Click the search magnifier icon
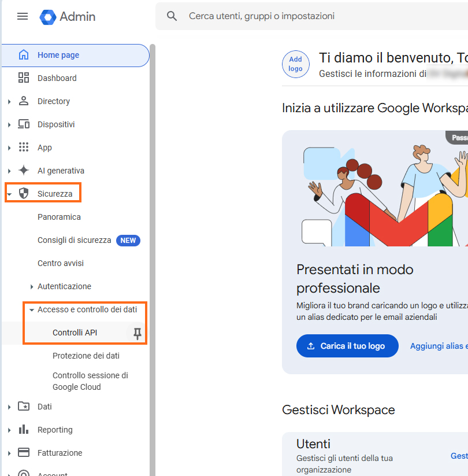 click(x=172, y=16)
